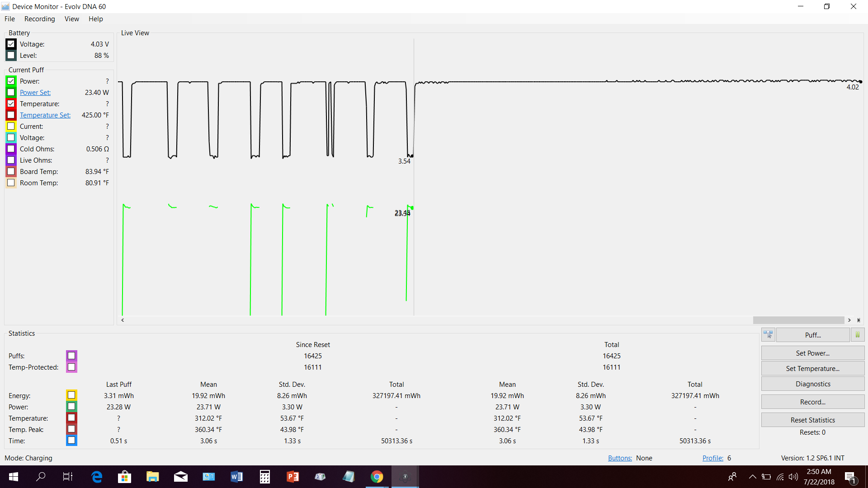Screen dimensions: 868x488
Task: Open PowerPoint from the taskbar
Action: coord(292,477)
